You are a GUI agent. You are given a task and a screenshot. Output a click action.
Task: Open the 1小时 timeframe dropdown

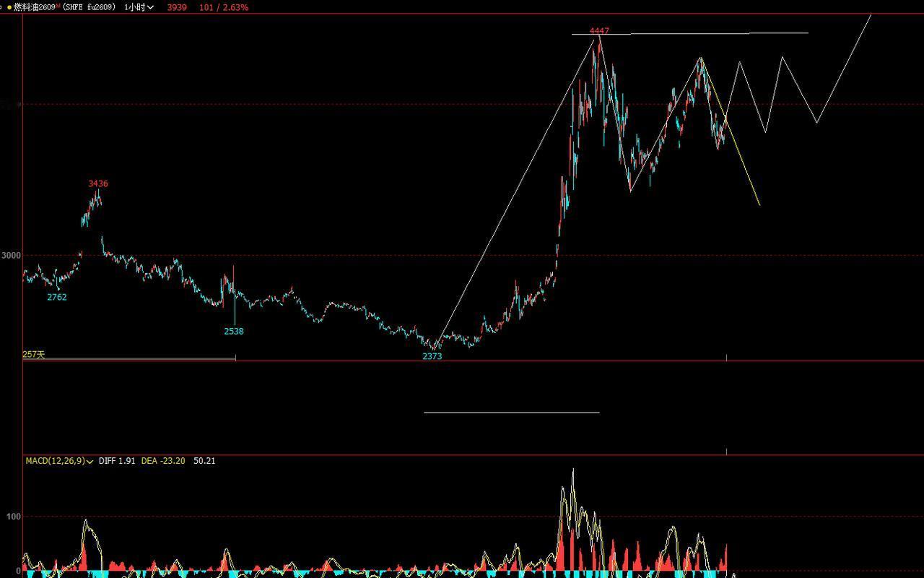click(x=139, y=7)
